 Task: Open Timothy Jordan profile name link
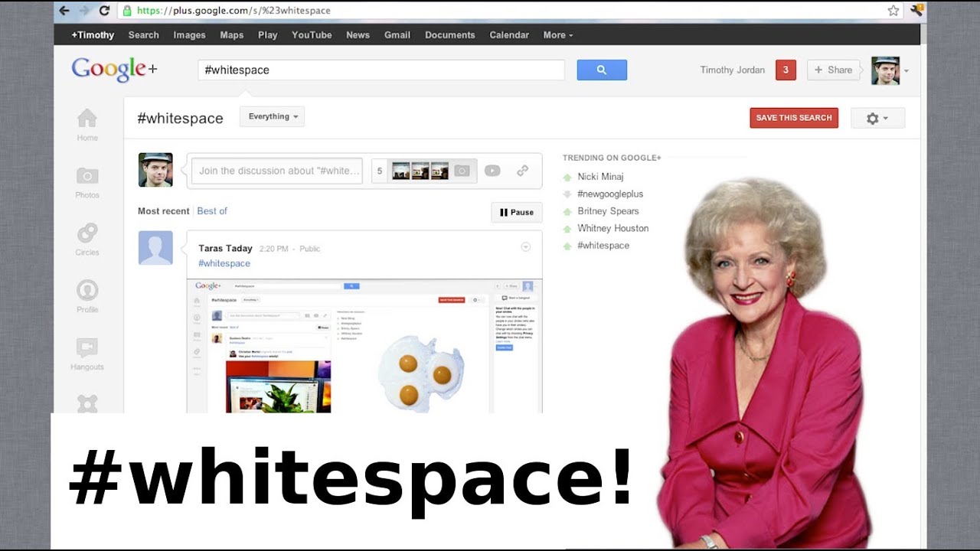[x=733, y=70]
